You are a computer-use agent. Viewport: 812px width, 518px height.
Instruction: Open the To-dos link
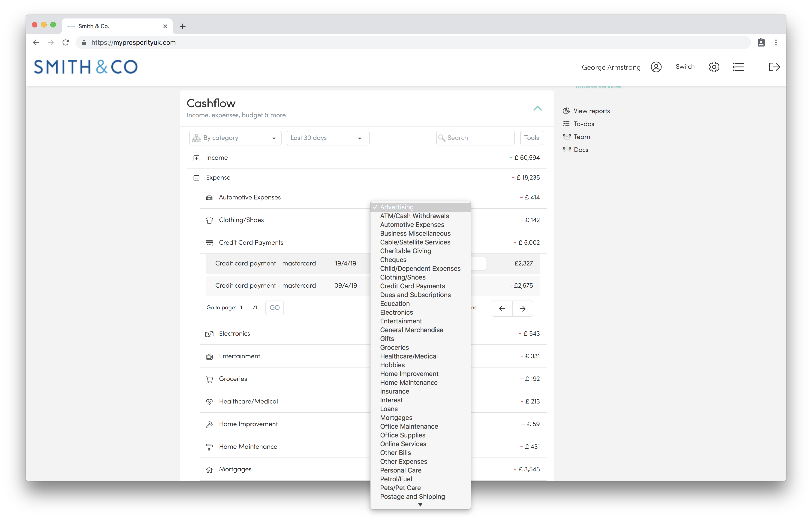[584, 124]
